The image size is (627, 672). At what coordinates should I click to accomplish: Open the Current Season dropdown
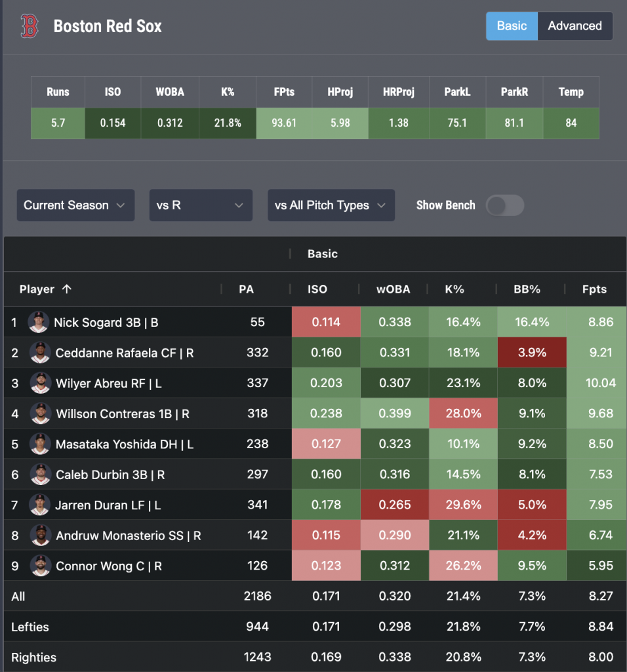[x=76, y=205]
